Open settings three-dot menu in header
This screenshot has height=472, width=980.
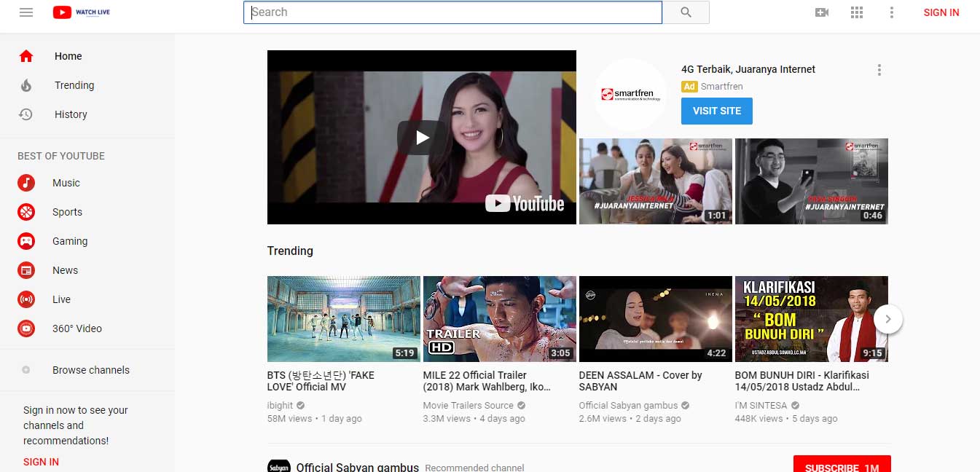coord(892,12)
